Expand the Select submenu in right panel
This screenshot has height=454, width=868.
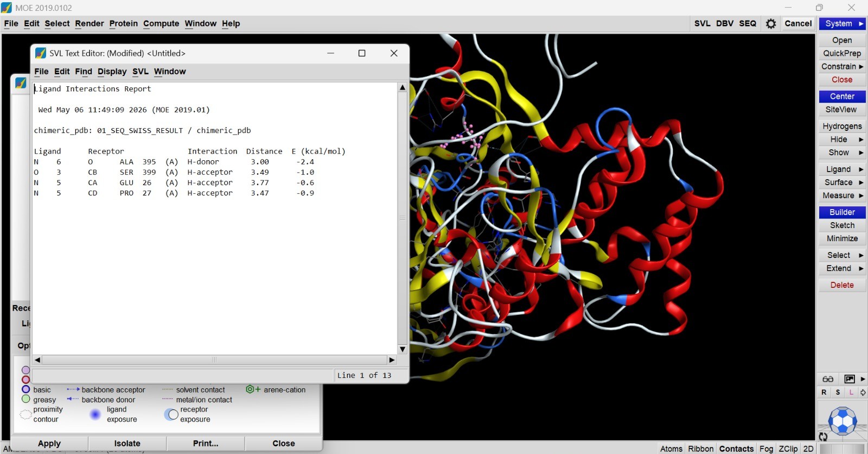(x=843, y=255)
